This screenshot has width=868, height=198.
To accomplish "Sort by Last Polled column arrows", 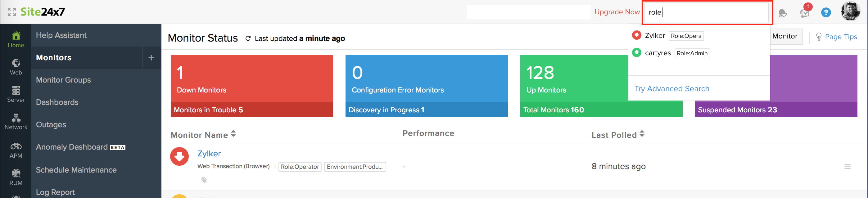I will pyautogui.click(x=642, y=134).
